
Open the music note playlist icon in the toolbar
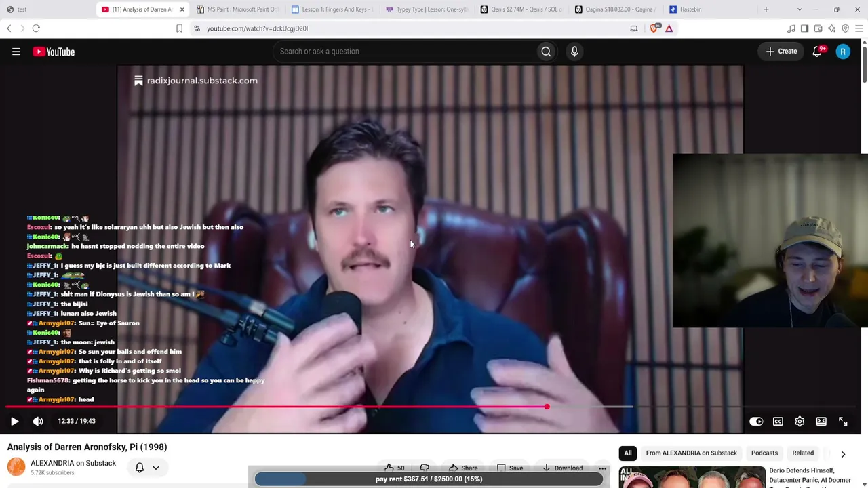coord(791,28)
